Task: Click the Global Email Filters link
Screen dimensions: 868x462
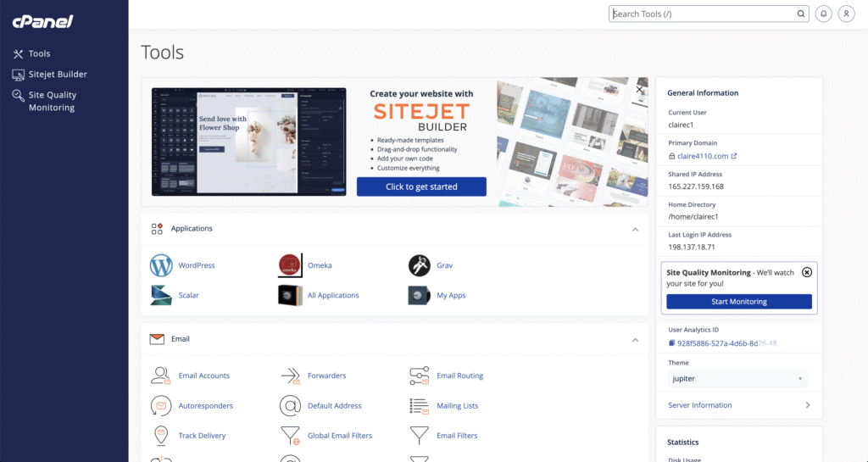Action: click(x=340, y=436)
